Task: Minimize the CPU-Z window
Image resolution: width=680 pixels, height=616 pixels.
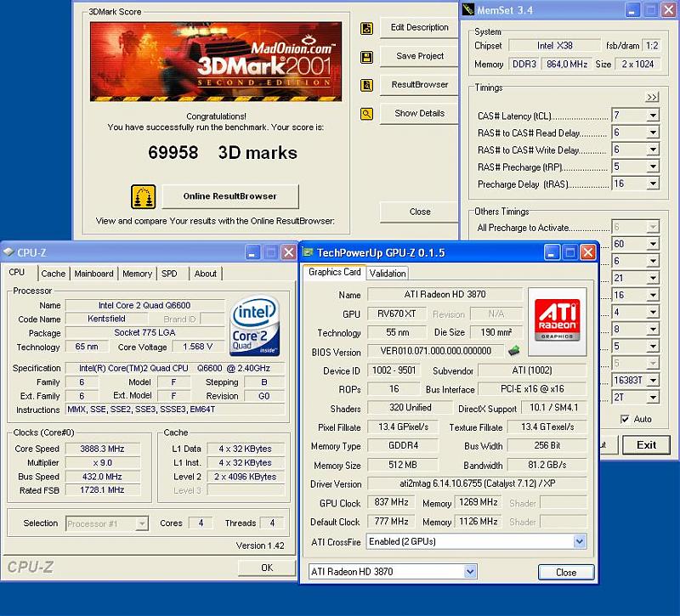Action: coord(252,252)
